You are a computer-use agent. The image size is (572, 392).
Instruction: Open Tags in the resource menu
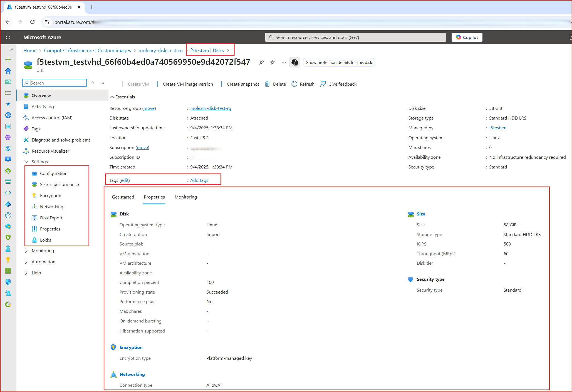(36, 129)
